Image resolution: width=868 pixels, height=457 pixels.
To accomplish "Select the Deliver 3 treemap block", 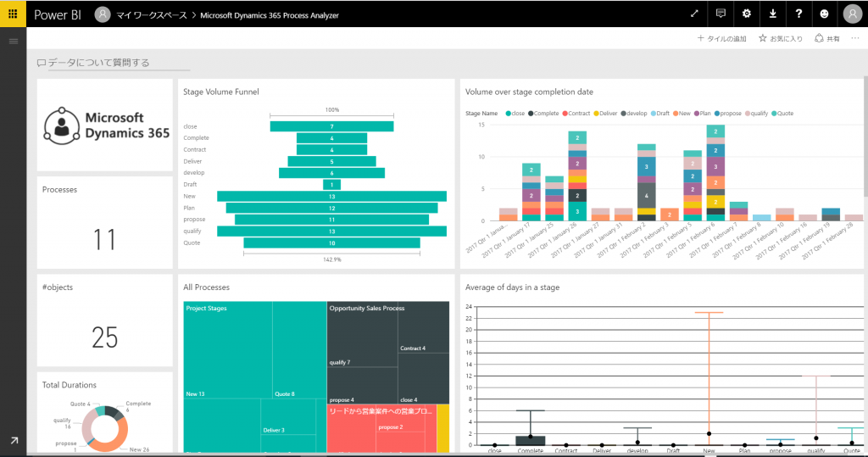I will point(288,416).
